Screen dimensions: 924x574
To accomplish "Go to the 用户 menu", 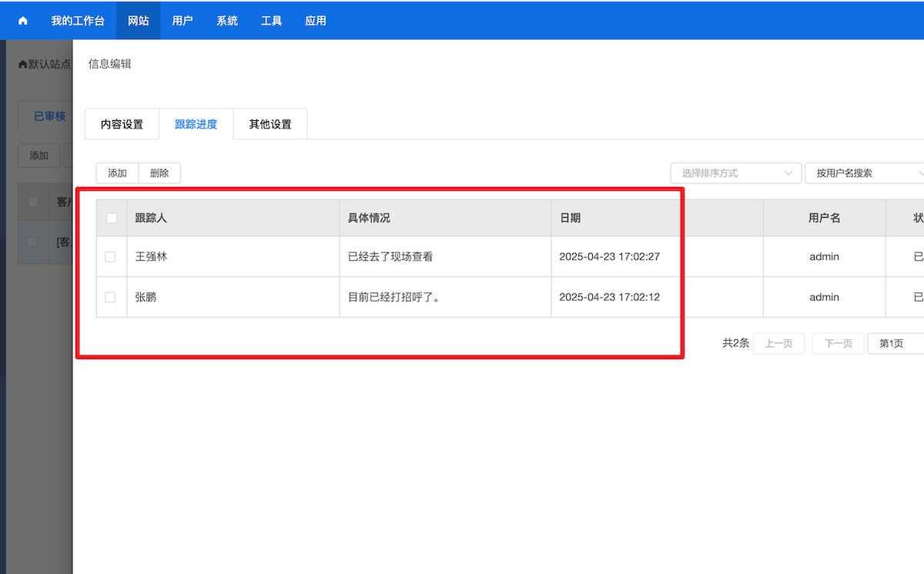I will [x=182, y=21].
